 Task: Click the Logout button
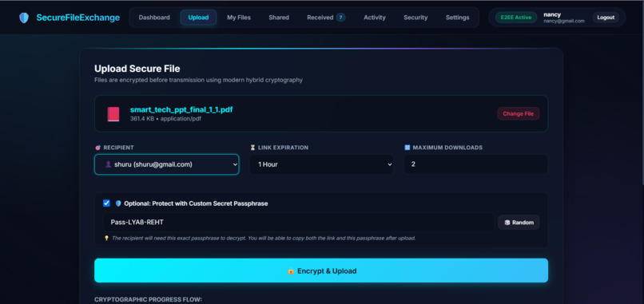tap(606, 18)
